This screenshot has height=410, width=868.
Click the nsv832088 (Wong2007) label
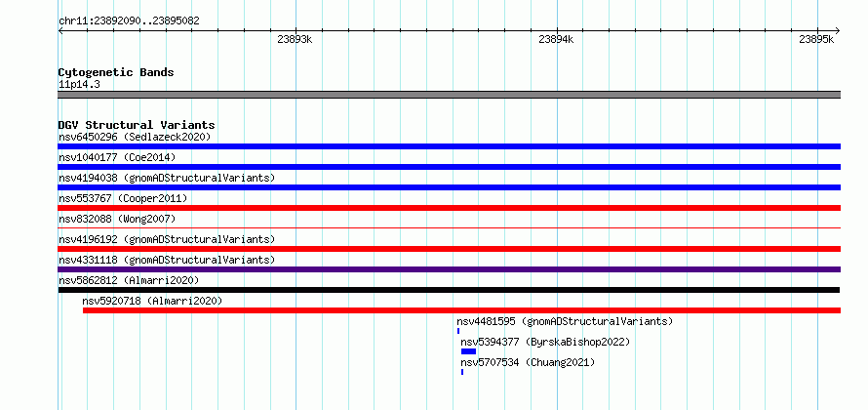click(x=117, y=219)
